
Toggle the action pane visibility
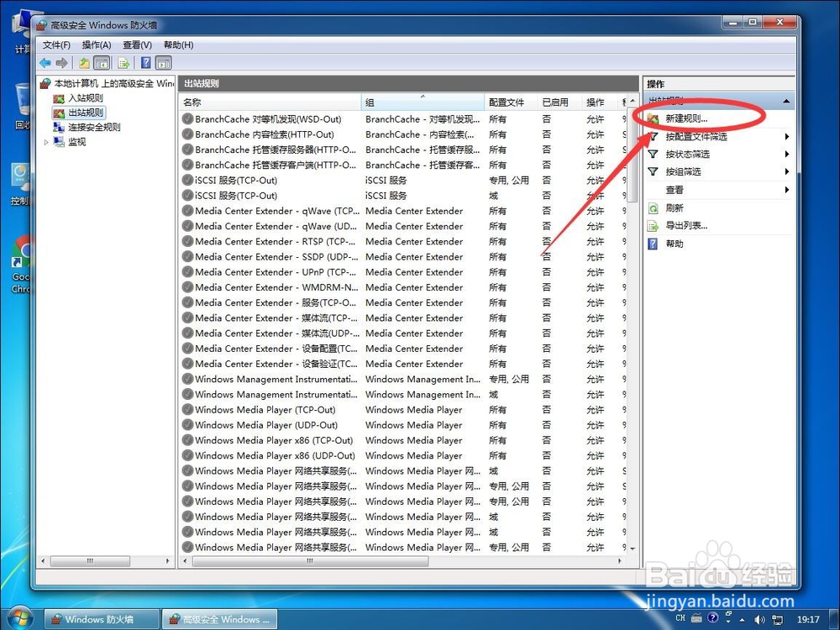coord(162,62)
